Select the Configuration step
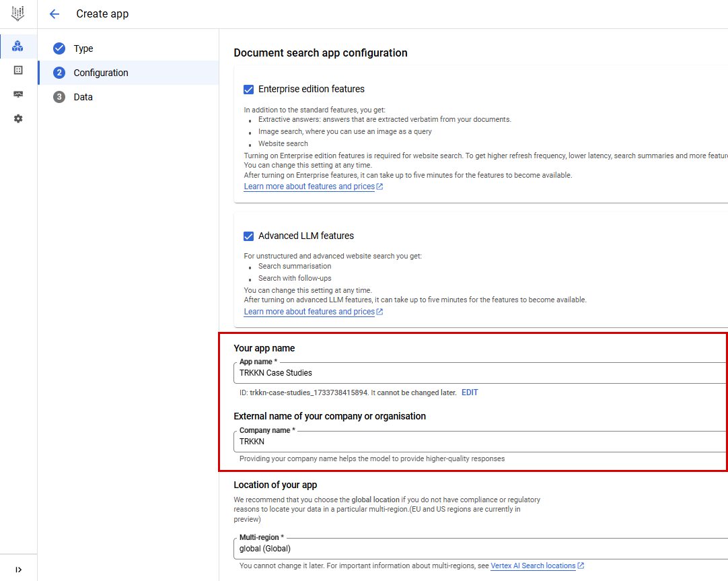 tap(102, 72)
